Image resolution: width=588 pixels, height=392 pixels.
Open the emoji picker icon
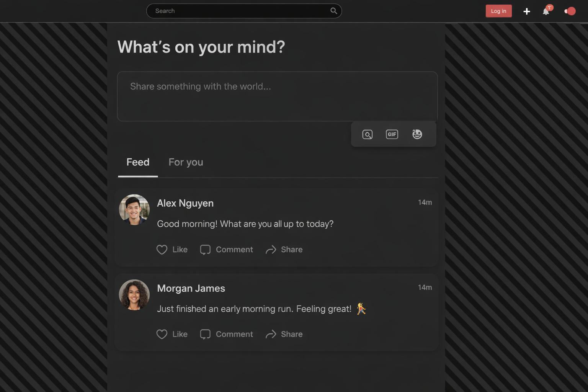[417, 134]
